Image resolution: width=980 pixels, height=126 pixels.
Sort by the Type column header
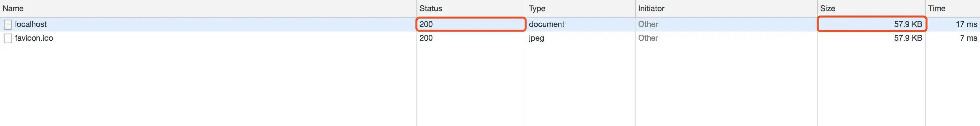point(537,9)
